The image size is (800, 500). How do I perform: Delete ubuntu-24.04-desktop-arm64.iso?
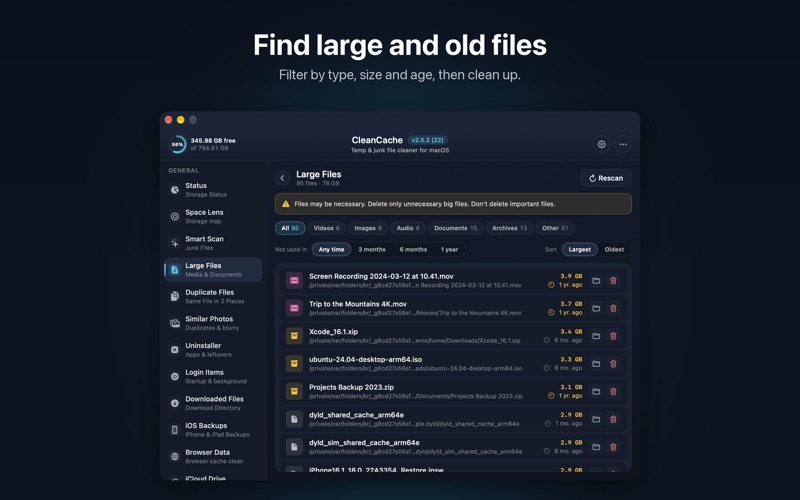tap(613, 364)
